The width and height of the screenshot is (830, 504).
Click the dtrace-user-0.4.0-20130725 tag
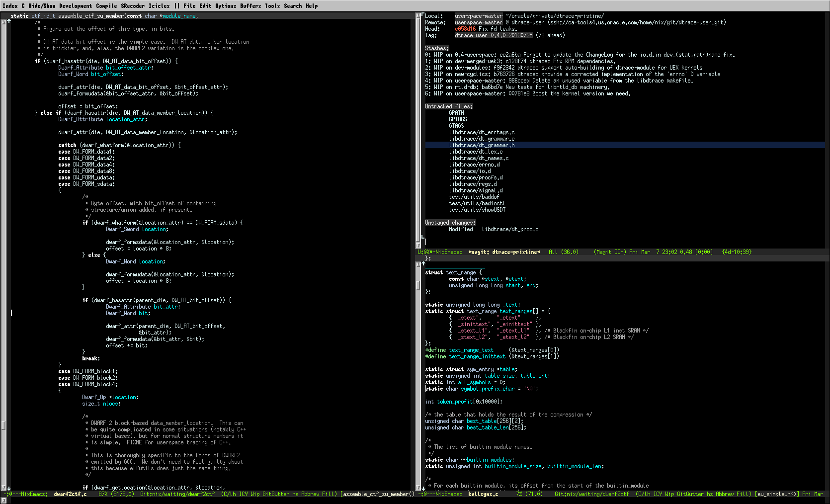pos(494,35)
